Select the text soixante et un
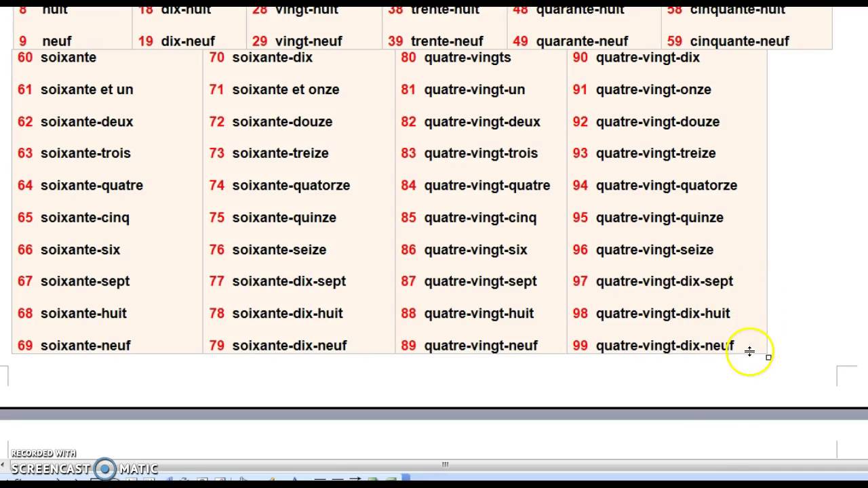Image resolution: width=868 pixels, height=488 pixels. coord(87,89)
